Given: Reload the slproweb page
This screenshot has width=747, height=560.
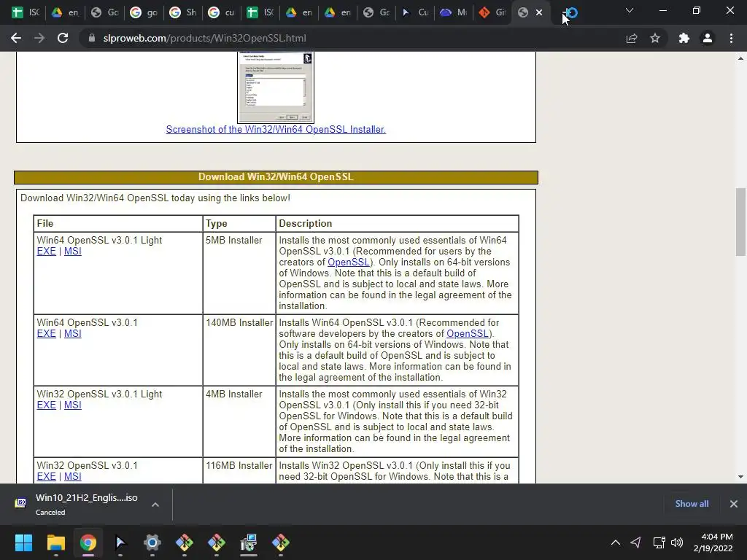Looking at the screenshot, I should [63, 38].
